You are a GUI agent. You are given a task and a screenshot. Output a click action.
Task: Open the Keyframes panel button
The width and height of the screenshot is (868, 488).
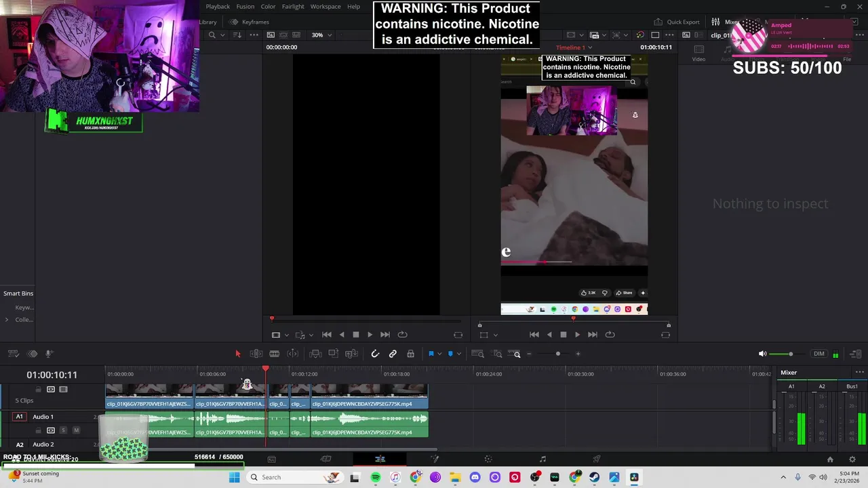250,22
